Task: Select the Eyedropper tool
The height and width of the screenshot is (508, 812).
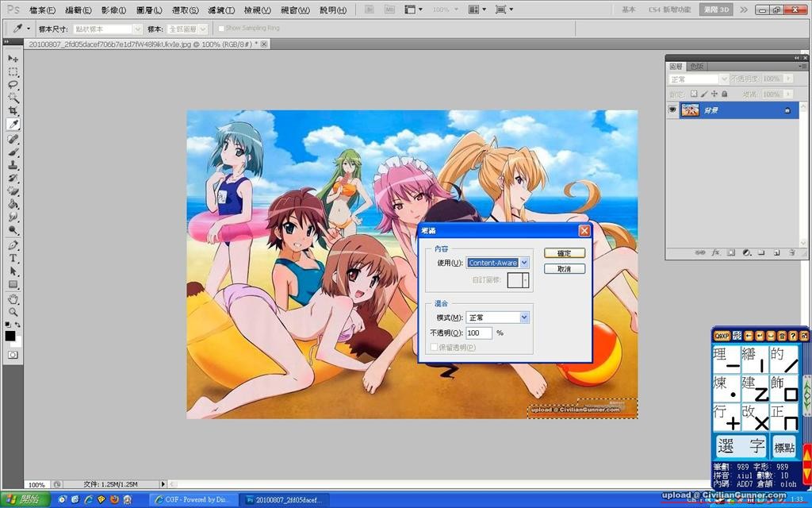Action: (x=13, y=125)
